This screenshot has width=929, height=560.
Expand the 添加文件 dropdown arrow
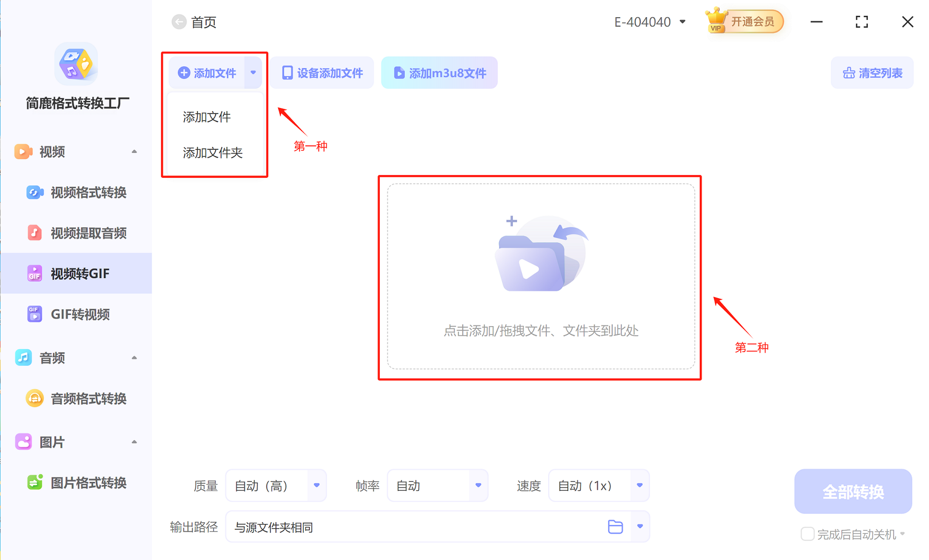pyautogui.click(x=253, y=72)
